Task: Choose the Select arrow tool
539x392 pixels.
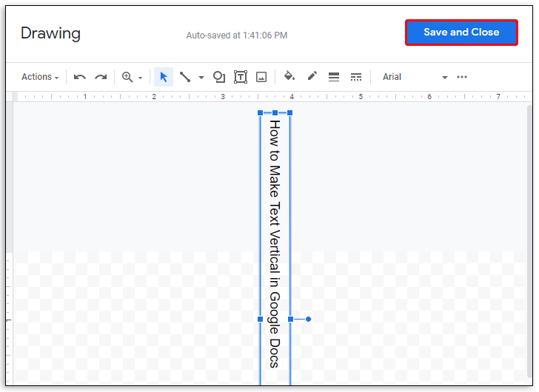Action: pos(164,77)
